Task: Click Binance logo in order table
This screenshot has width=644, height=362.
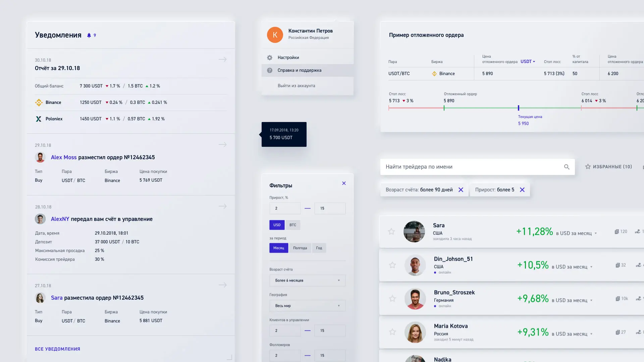Action: coord(434,74)
